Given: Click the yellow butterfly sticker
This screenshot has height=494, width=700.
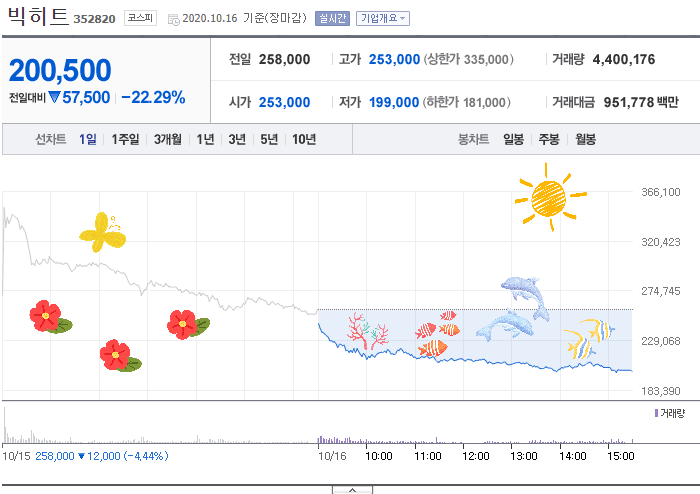Looking at the screenshot, I should (103, 232).
